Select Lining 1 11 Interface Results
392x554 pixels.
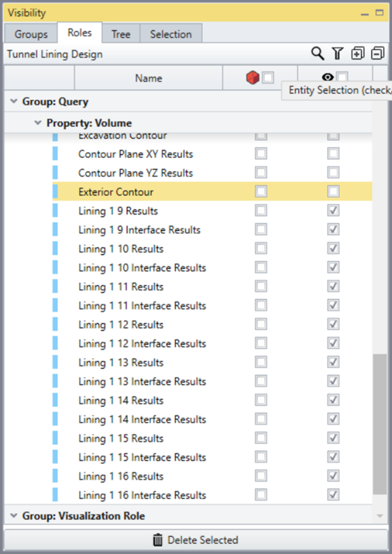(x=142, y=306)
